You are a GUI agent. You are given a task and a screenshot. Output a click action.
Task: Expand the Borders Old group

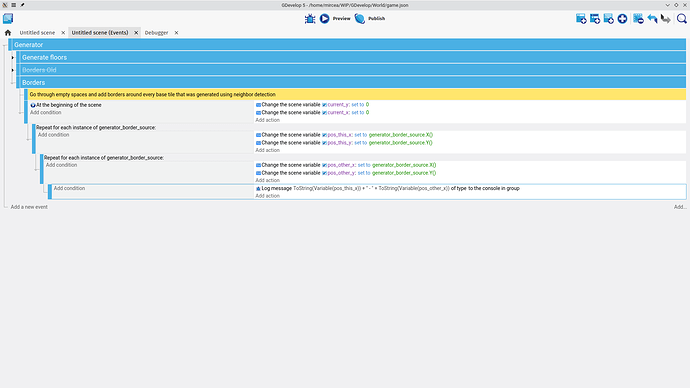click(13, 70)
